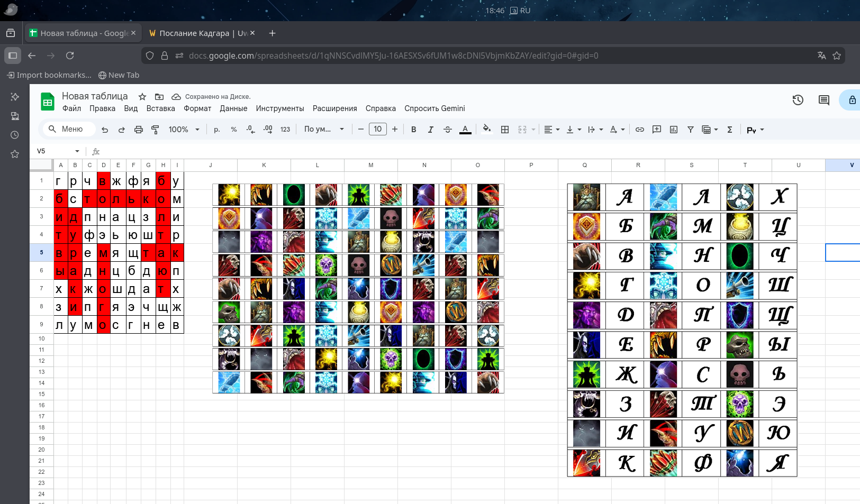
Task: Open version history clock icon
Action: click(x=798, y=100)
